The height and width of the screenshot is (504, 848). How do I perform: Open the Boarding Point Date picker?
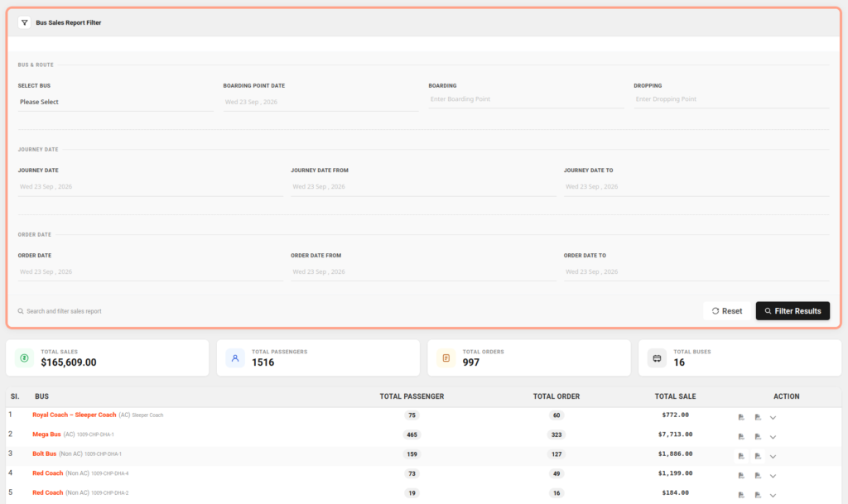point(320,102)
